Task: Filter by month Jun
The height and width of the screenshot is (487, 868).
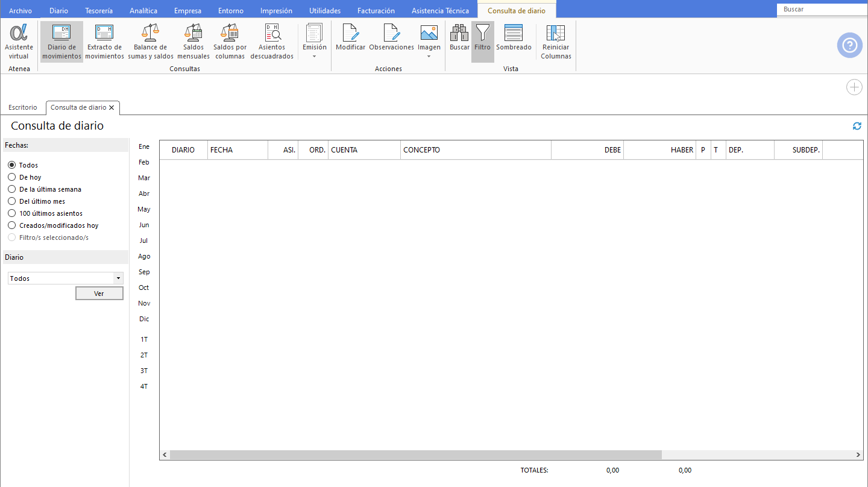Action: click(144, 225)
